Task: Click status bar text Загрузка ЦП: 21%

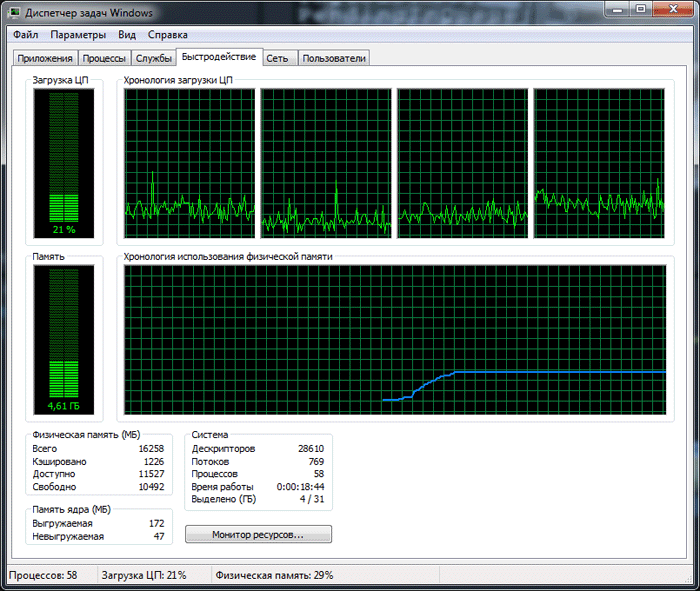Action: tap(144, 575)
